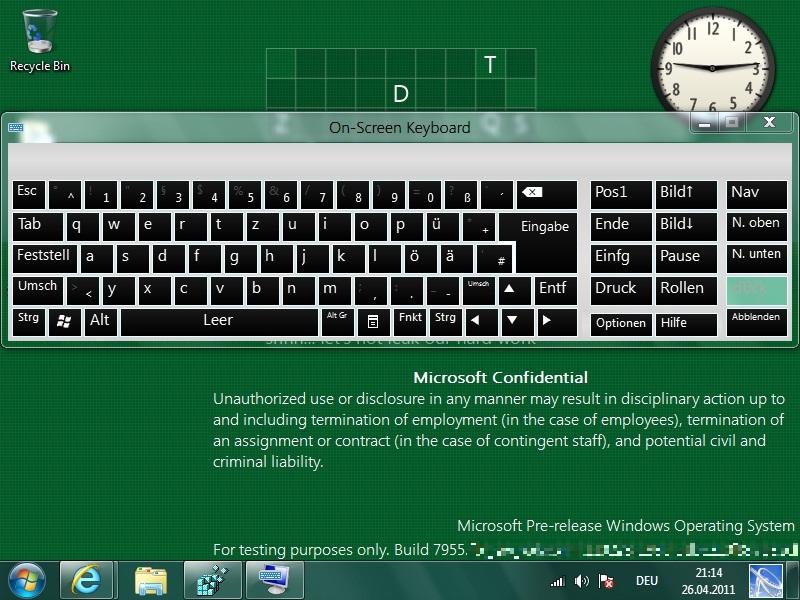Viewport: 800px width, 600px height.
Task: Tap the up arrow key
Action: (x=515, y=290)
